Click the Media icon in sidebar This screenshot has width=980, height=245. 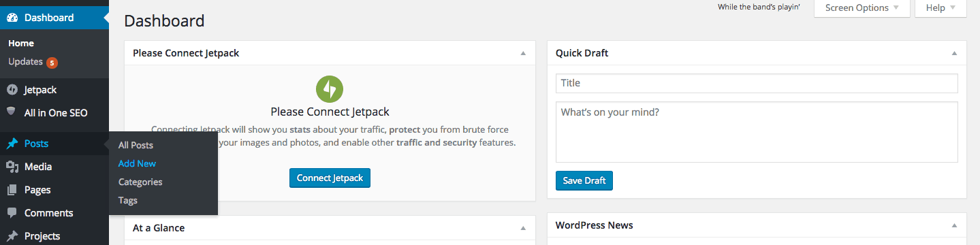coord(12,167)
